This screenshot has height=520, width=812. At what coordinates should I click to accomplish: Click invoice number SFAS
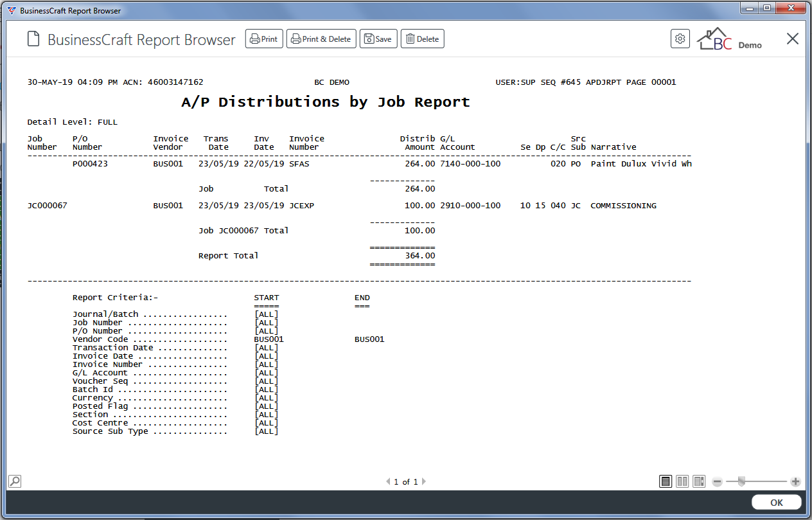(x=299, y=164)
